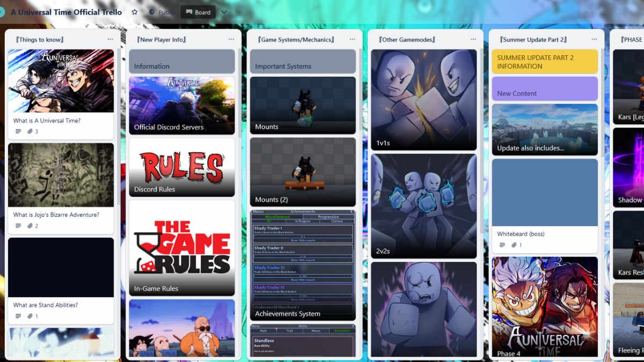Click the board title 'A Universal Time Official Trello'
Screen dimensions: 644x362
coord(65,12)
